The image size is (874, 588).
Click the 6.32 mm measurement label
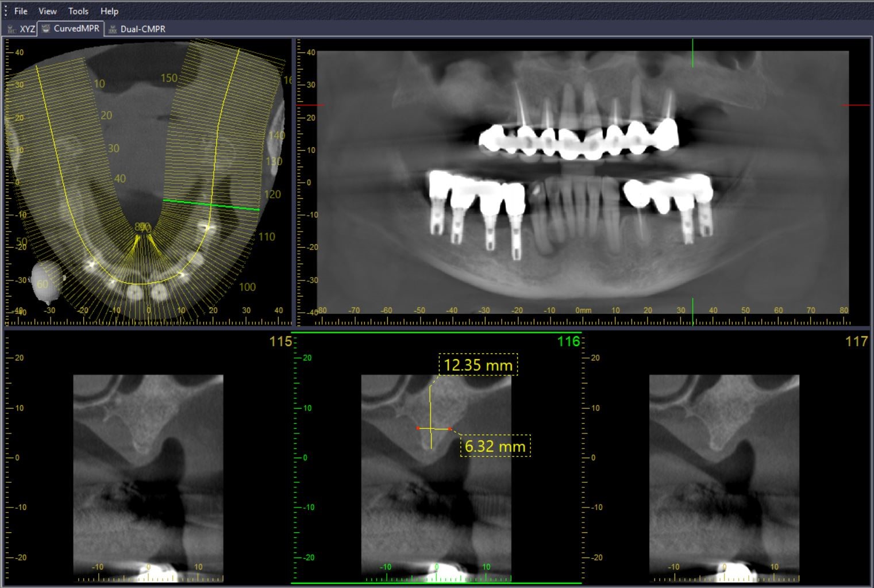[495, 446]
